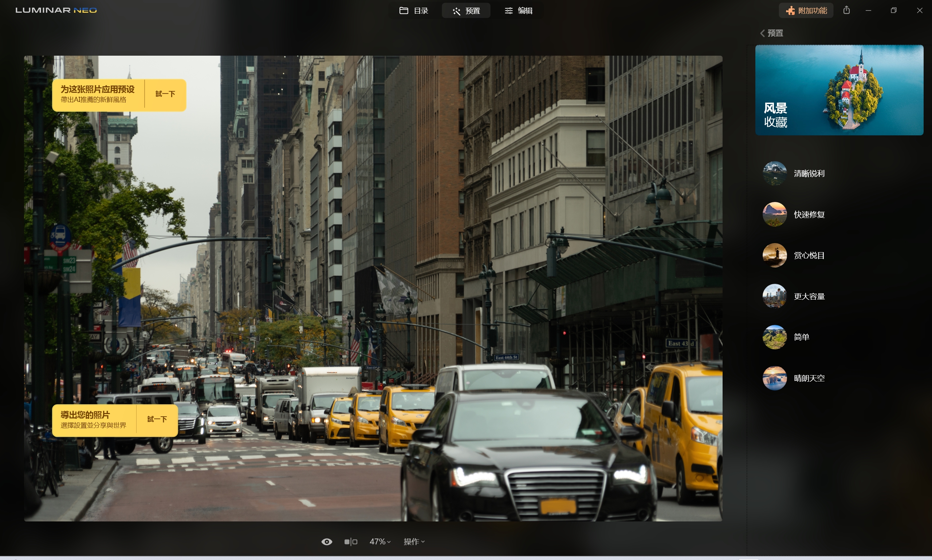Viewport: 932px width, 560px height.
Task: Open the 附加功能 extras button
Action: [806, 11]
